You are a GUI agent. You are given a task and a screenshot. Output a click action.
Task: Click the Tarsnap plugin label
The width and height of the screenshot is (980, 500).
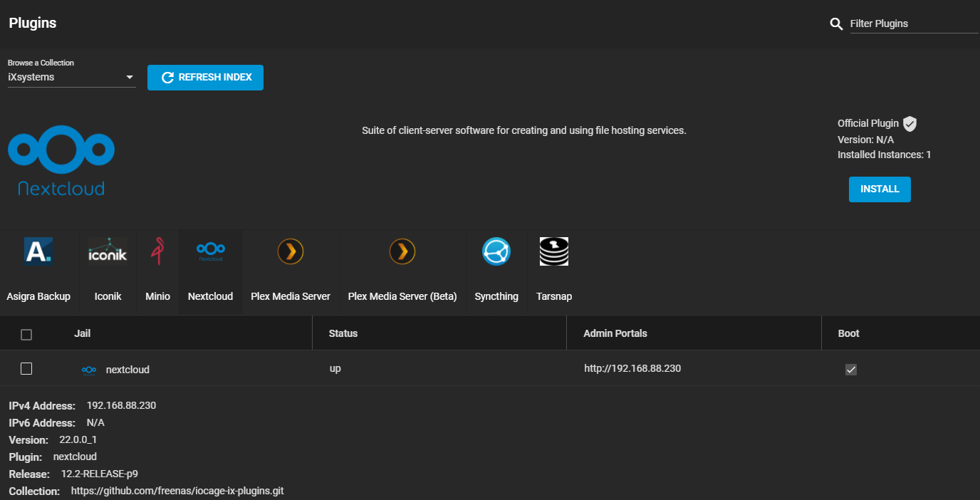tap(554, 296)
